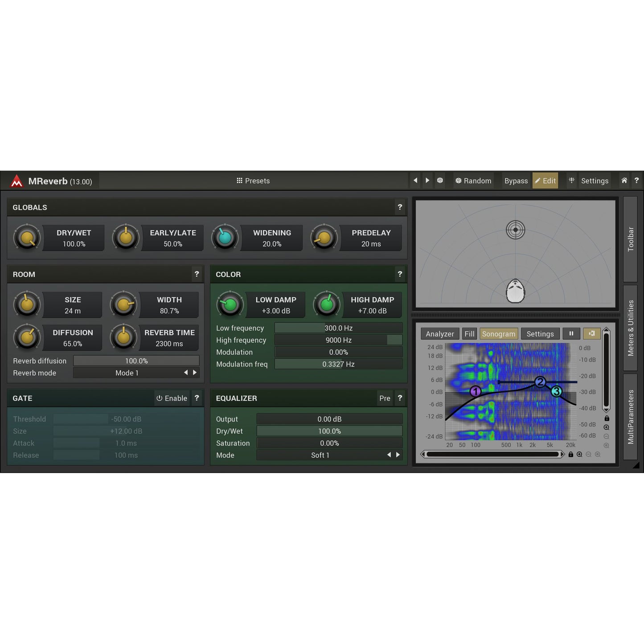Pause the sonogram analyzer display
Viewport: 644px width, 644px height.
572,333
